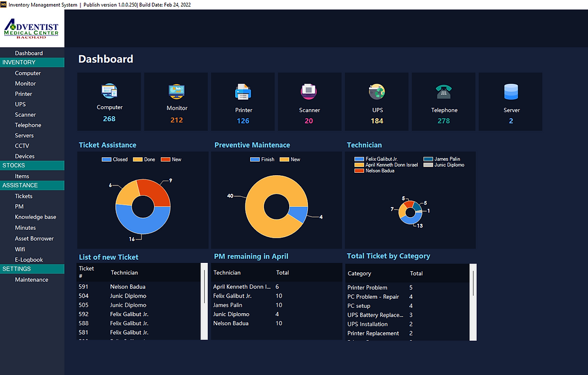Click the Technician donut chart
Screen dimensions: 588x375
(410, 212)
